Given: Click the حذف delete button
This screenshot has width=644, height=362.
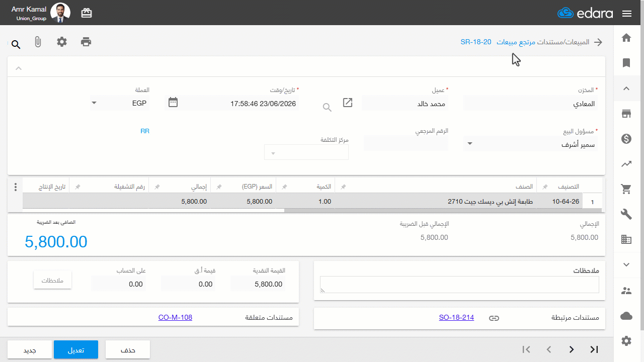Looking at the screenshot, I should click(x=128, y=350).
